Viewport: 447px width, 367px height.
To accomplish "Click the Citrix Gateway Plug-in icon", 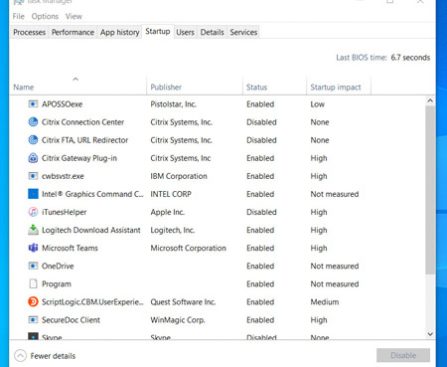I will click(33, 158).
